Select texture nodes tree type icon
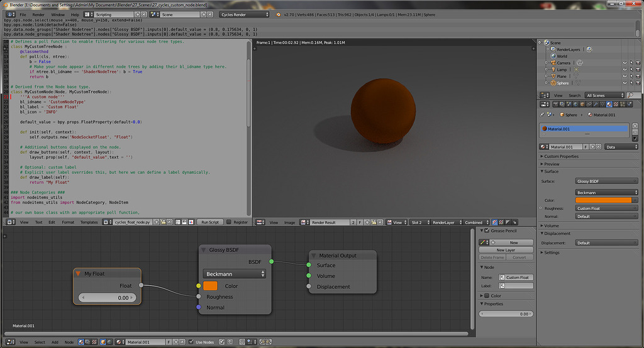The image size is (644, 348). 94,342
